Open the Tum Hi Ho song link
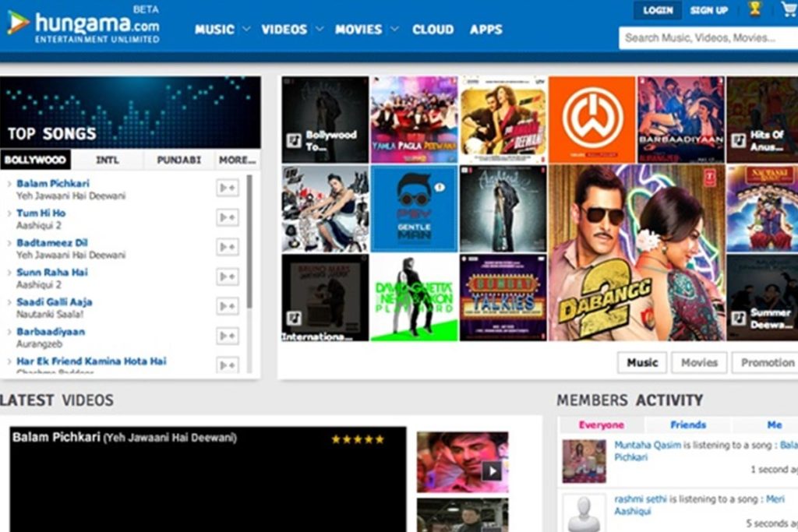The image size is (798, 532). click(x=41, y=213)
